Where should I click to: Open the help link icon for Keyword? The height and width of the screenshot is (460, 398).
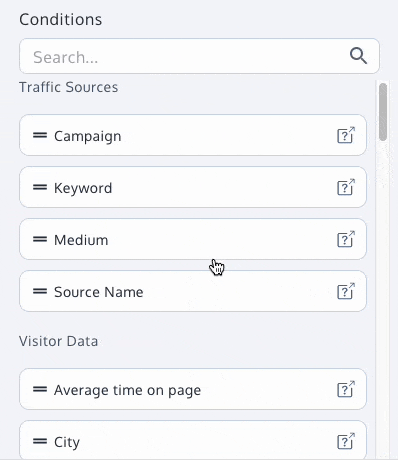[x=346, y=187]
